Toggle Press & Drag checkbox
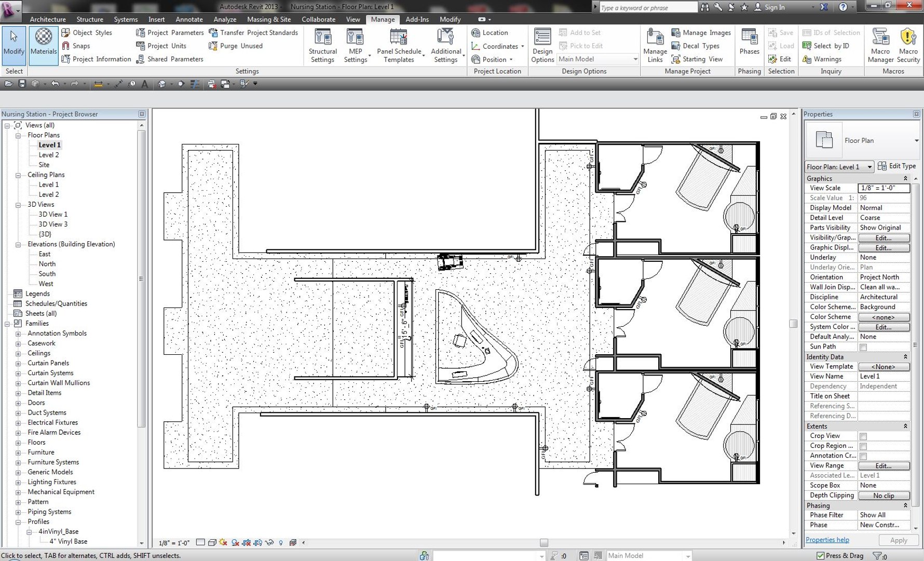Viewport: 924px width, 561px height. click(x=820, y=556)
